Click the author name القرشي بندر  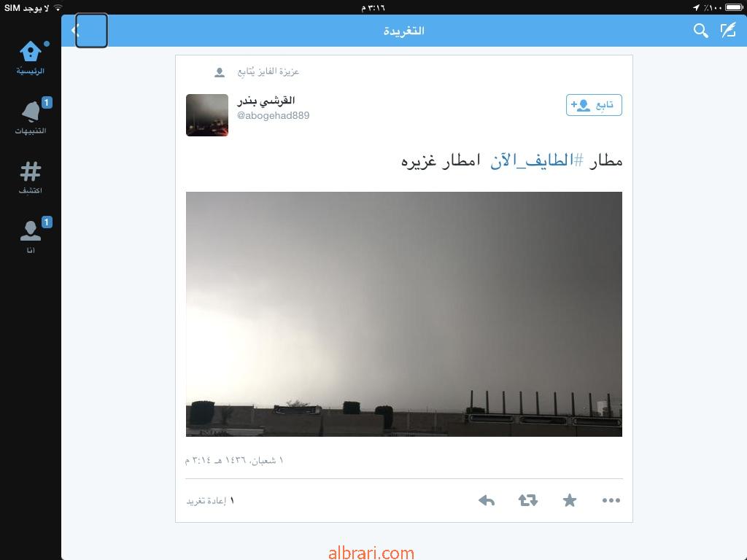[266, 101]
